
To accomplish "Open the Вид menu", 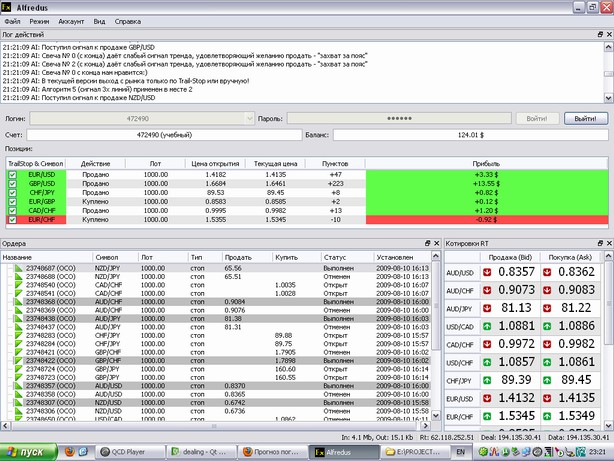I will (x=99, y=22).
